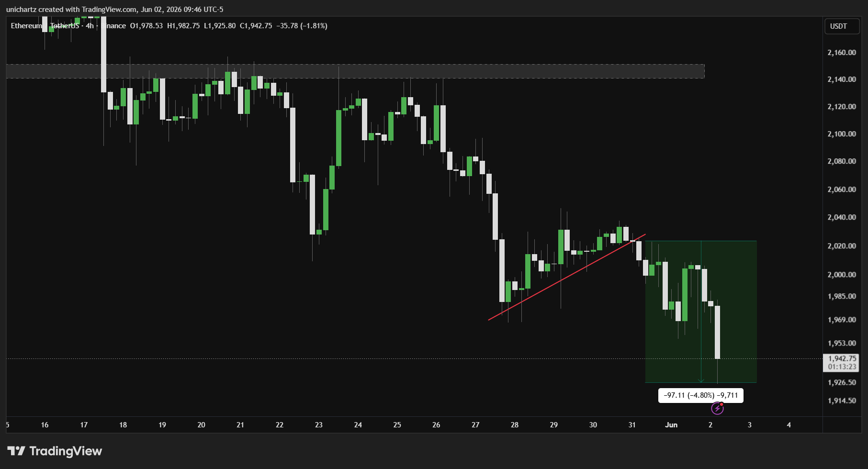
Task: Click the 4h interval label in legend
Action: coord(90,26)
